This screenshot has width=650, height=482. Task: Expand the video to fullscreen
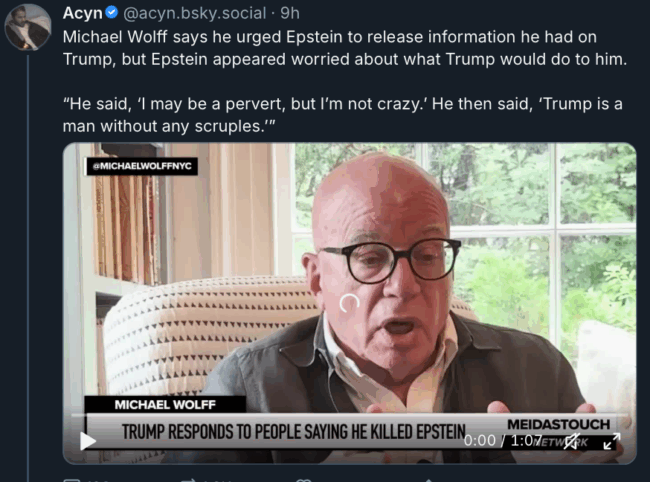click(612, 441)
